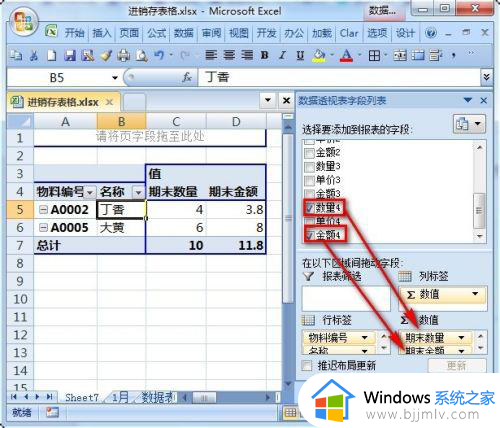The image size is (500, 428).
Task: Open 期末数量 field dropdown in values area
Action: pos(462,338)
